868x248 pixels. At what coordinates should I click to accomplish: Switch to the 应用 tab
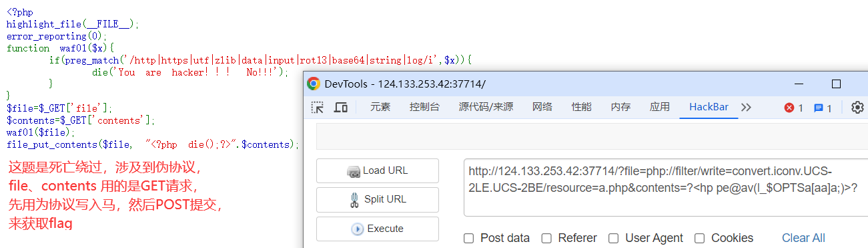pos(660,107)
